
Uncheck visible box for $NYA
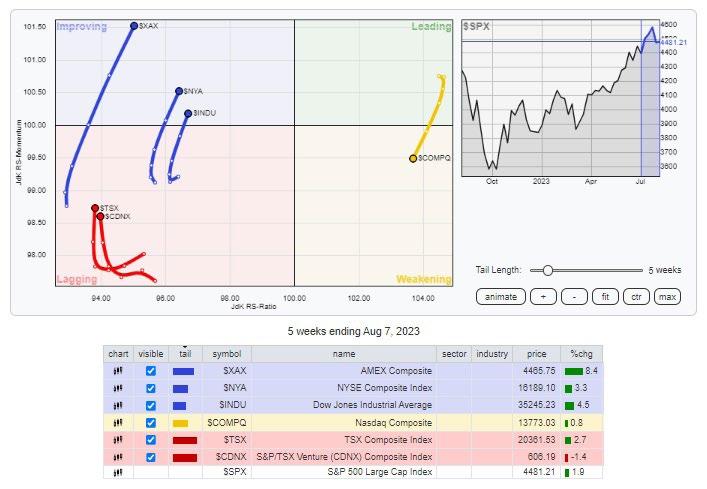click(x=151, y=388)
